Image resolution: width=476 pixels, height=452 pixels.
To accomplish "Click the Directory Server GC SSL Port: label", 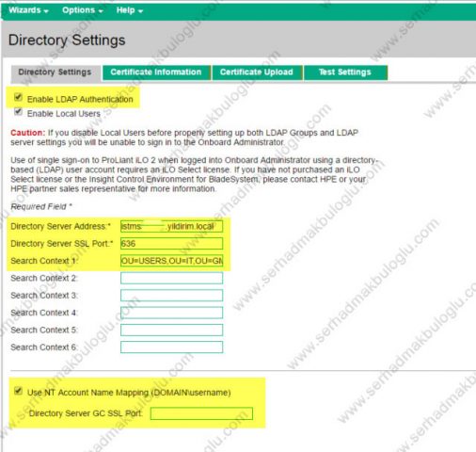I will pos(86,413).
